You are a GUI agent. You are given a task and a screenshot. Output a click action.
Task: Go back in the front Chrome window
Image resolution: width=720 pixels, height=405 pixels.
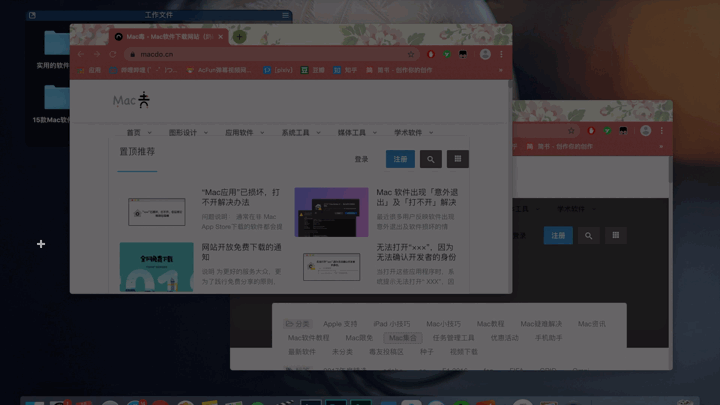click(81, 54)
